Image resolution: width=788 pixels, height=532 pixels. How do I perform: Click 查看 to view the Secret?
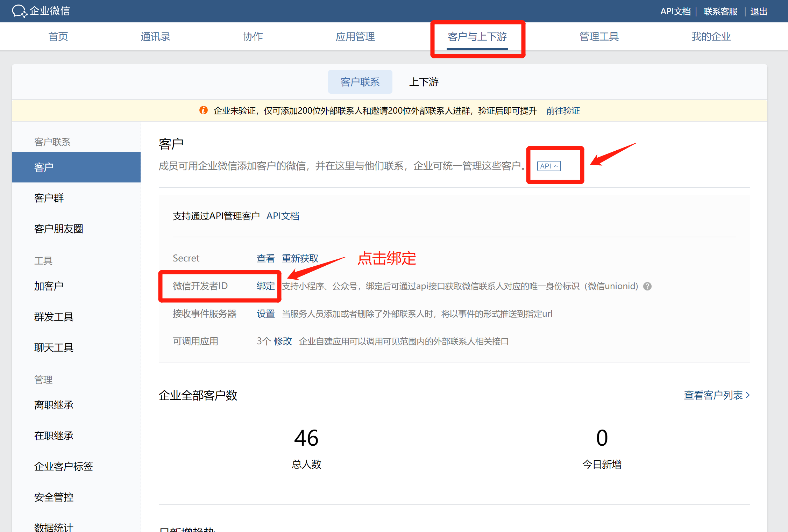265,258
